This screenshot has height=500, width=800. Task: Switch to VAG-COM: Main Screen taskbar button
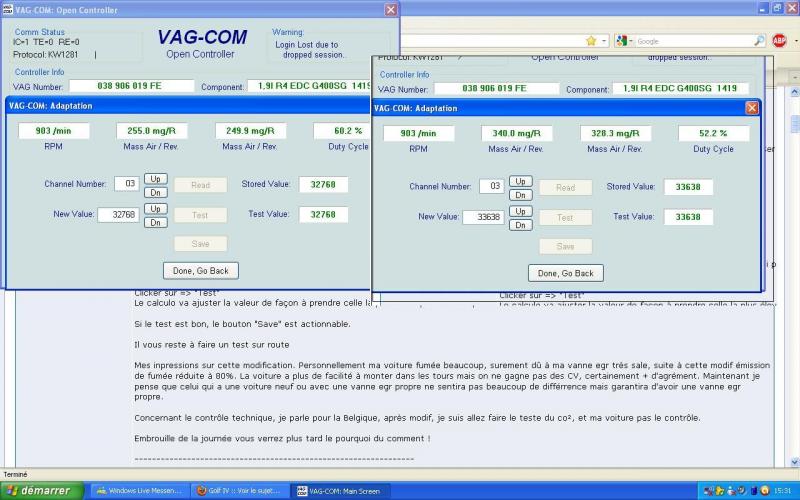click(341, 491)
